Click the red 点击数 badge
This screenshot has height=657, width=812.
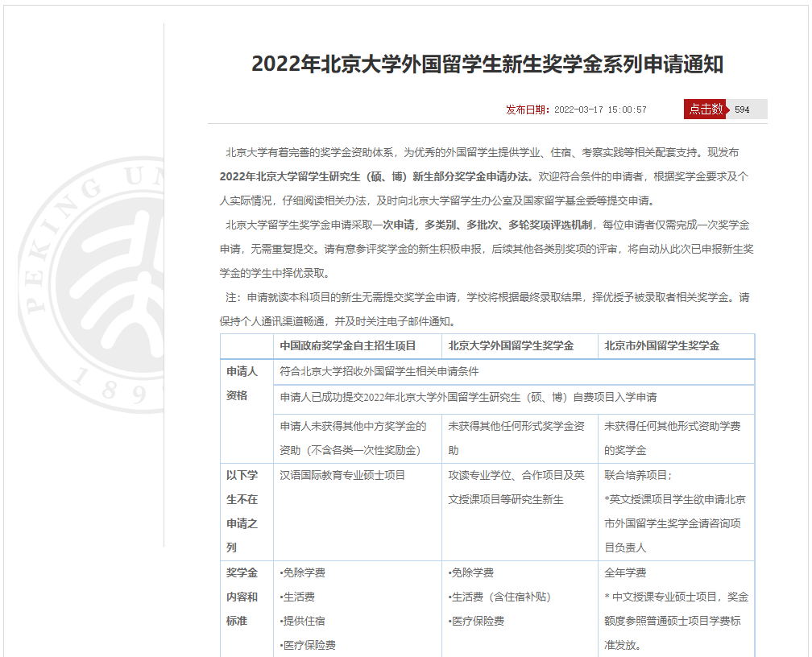706,109
